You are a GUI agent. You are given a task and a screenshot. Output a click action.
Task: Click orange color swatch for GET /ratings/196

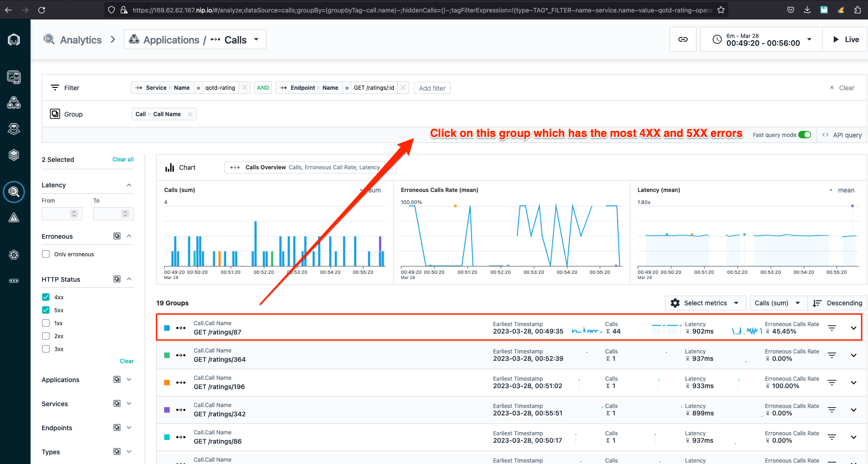[x=167, y=383]
